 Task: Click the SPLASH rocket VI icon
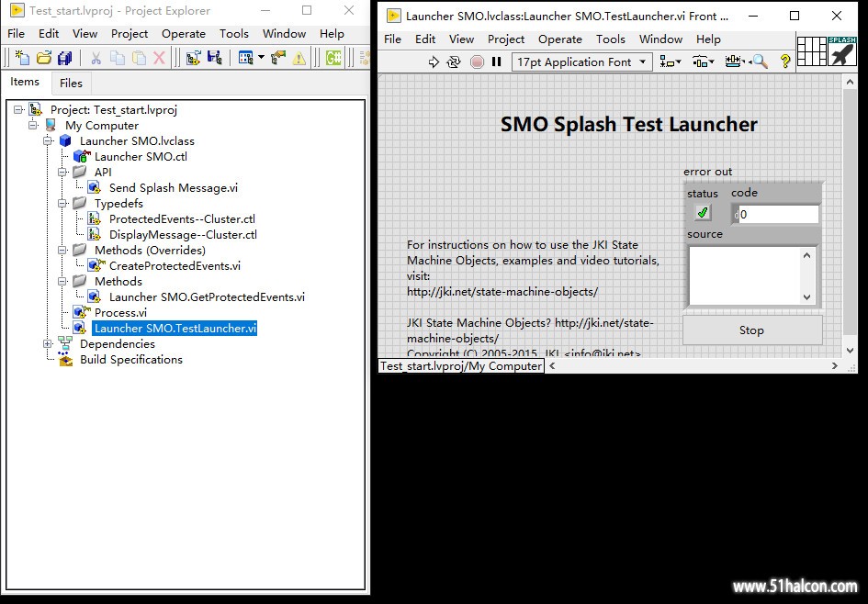842,50
